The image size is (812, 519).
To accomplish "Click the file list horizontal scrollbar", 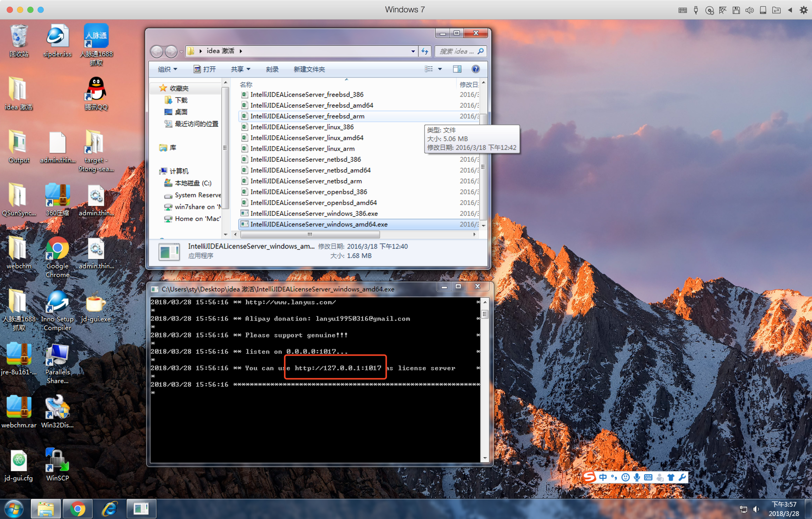I will pos(310,234).
